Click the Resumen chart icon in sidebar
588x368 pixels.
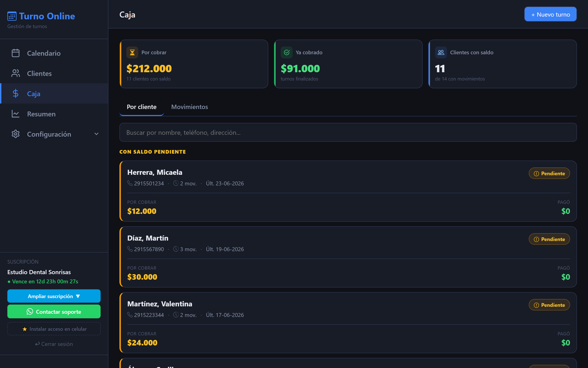tap(15, 114)
